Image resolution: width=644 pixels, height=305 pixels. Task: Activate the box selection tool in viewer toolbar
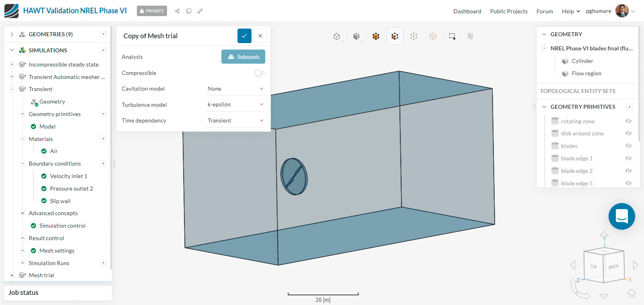point(452,36)
